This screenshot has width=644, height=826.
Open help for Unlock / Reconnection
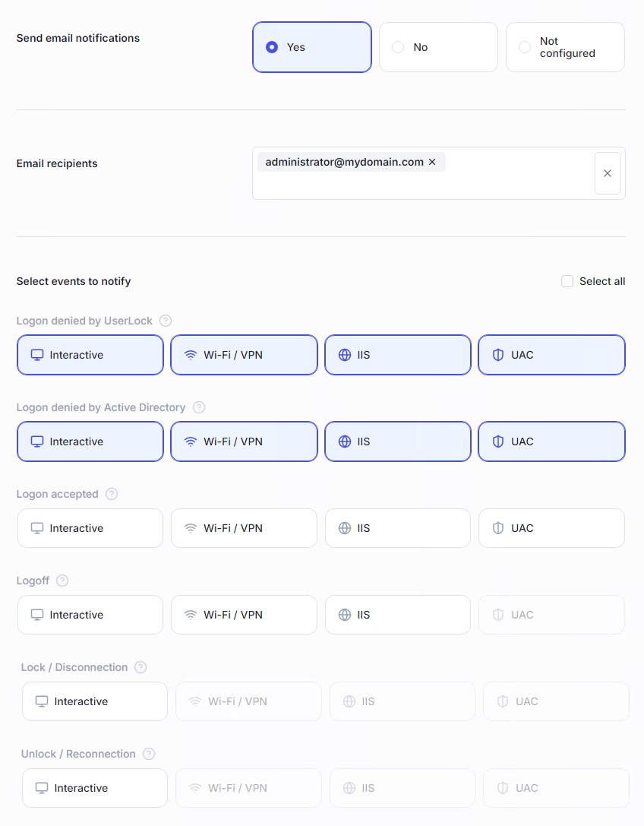(x=149, y=754)
